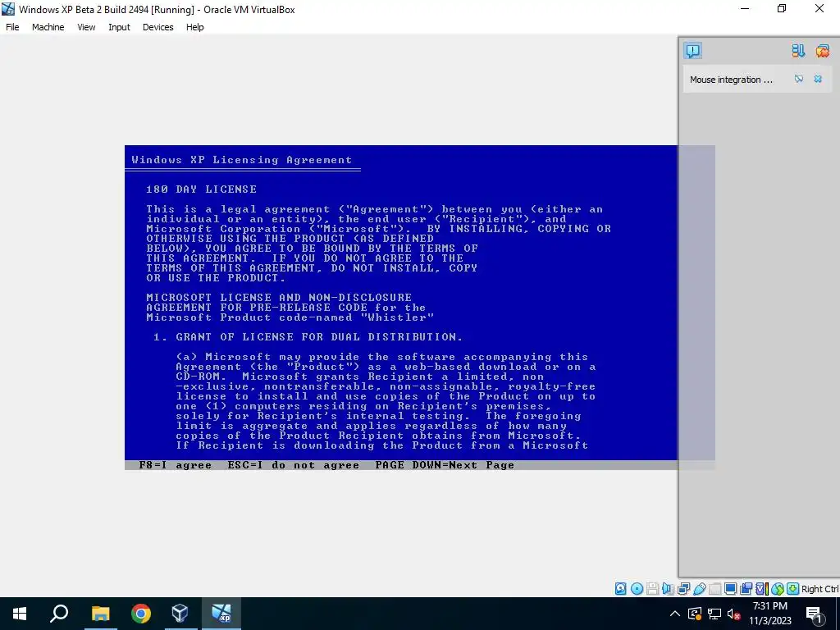Click the ESC=I do not agree hint
This screenshot has height=630, width=840.
tap(293, 465)
